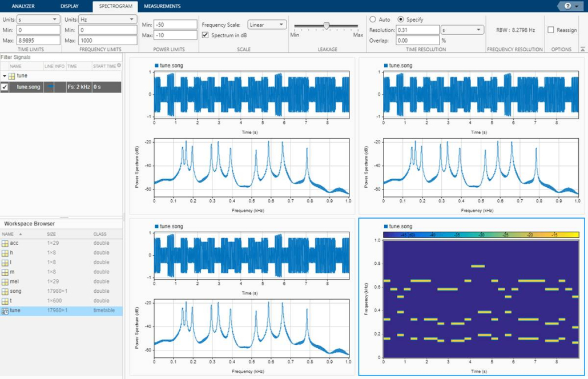Click the song variable icon in Workspace Browser
Viewport: 588px width, 379px height.
tap(5, 291)
